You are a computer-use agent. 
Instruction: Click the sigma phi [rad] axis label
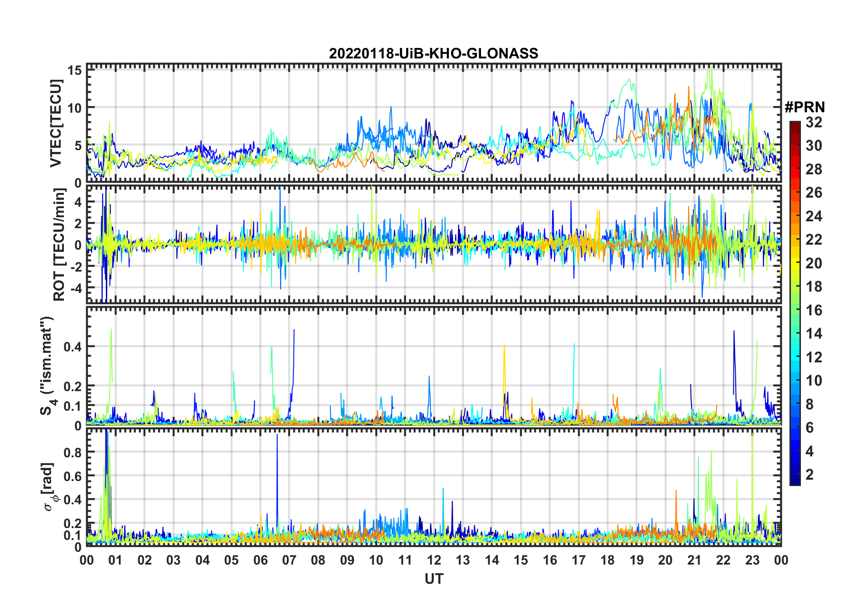[x=49, y=487]
